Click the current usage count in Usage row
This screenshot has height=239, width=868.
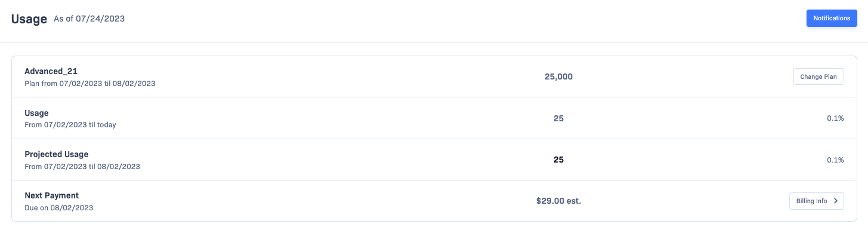[x=558, y=118]
